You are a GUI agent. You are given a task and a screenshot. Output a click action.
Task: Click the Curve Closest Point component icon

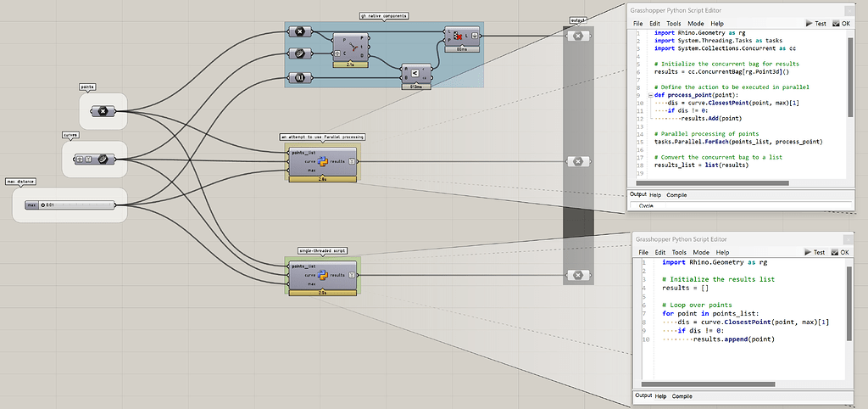353,48
